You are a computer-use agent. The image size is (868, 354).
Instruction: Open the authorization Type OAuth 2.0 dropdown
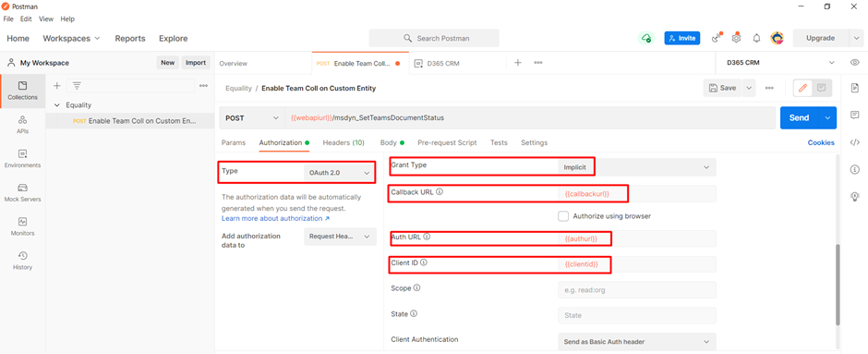pyautogui.click(x=339, y=173)
